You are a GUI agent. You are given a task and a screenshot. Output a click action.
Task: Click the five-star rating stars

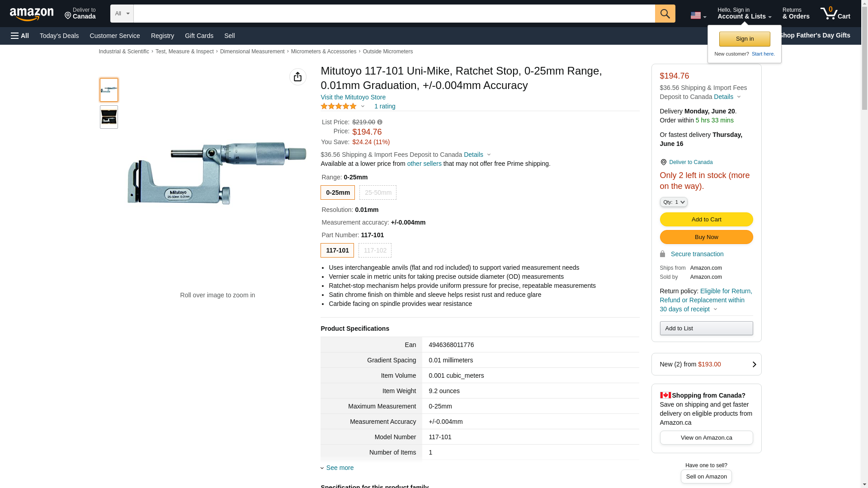(339, 106)
